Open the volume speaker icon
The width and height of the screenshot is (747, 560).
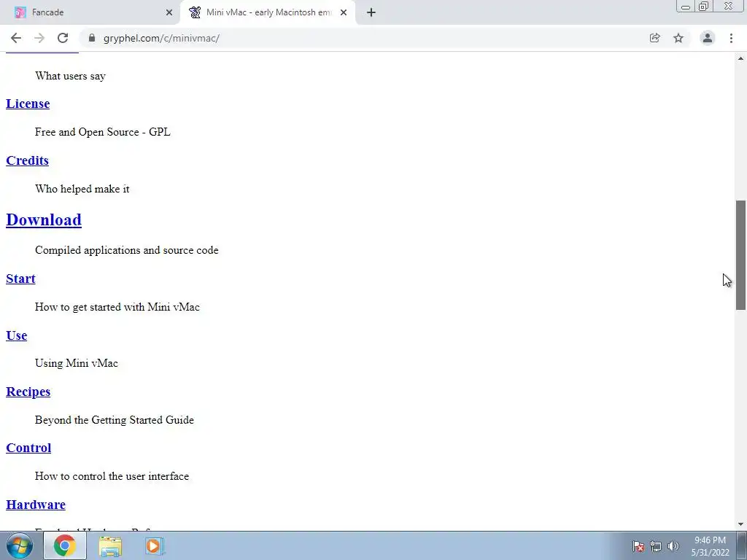click(x=673, y=546)
